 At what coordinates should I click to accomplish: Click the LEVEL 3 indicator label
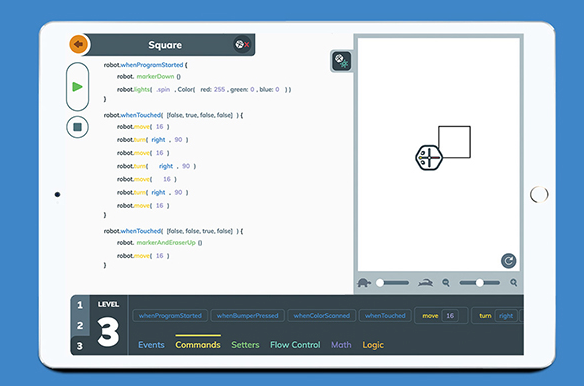[108, 324]
